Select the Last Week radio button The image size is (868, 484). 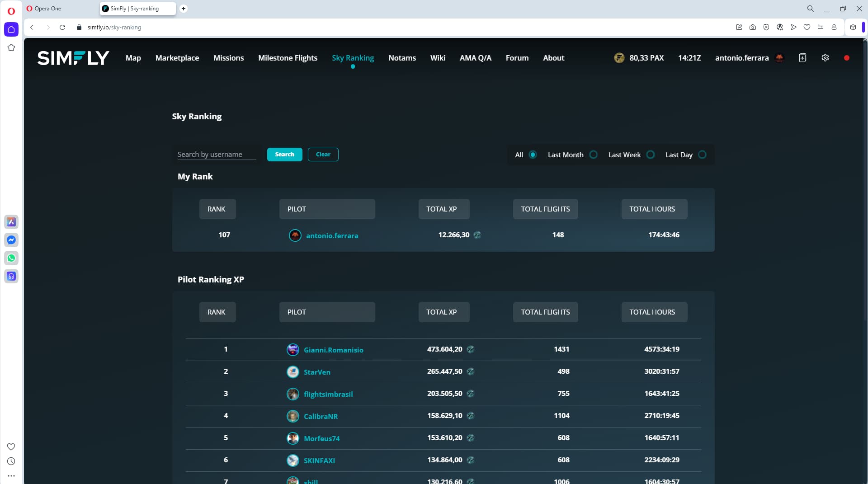[651, 155]
